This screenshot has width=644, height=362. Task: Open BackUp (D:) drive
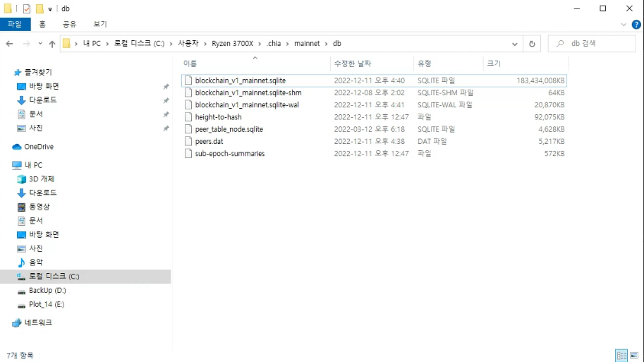pyautogui.click(x=47, y=291)
